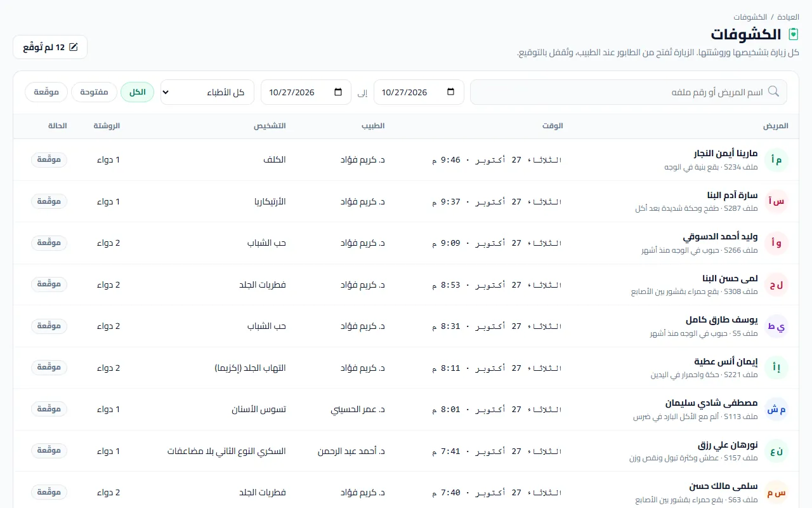
Task: Click diagnosis التهاب الجلد (إكزيما)
Action: click(251, 368)
